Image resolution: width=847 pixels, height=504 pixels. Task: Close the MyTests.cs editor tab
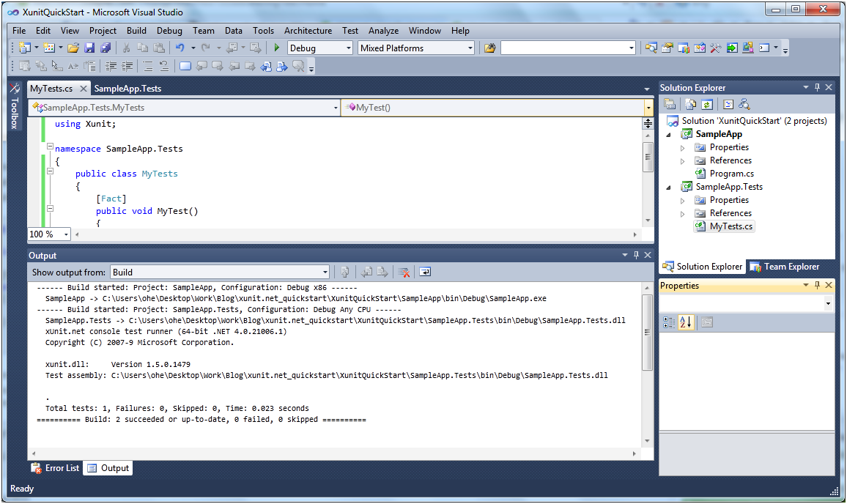[84, 89]
